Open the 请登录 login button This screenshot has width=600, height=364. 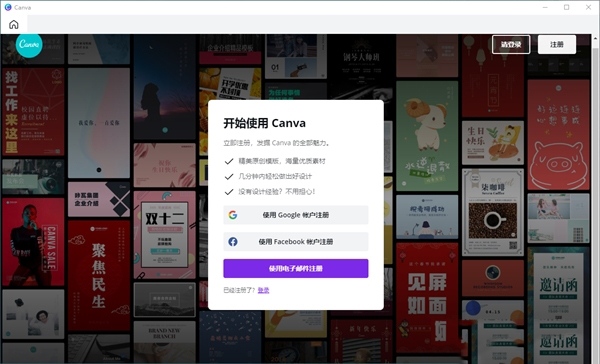(x=511, y=44)
